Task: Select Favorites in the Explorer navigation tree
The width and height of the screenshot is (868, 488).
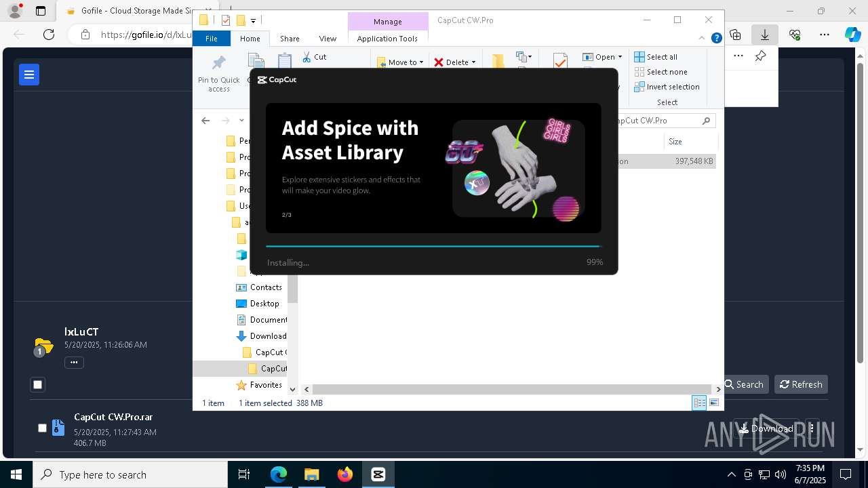Action: click(266, 385)
